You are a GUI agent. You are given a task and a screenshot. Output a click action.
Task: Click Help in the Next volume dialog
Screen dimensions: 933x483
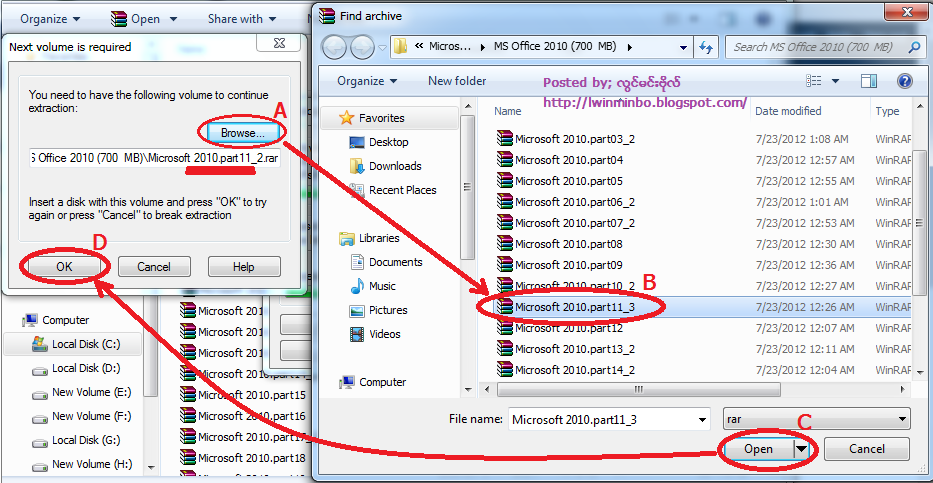tap(244, 267)
